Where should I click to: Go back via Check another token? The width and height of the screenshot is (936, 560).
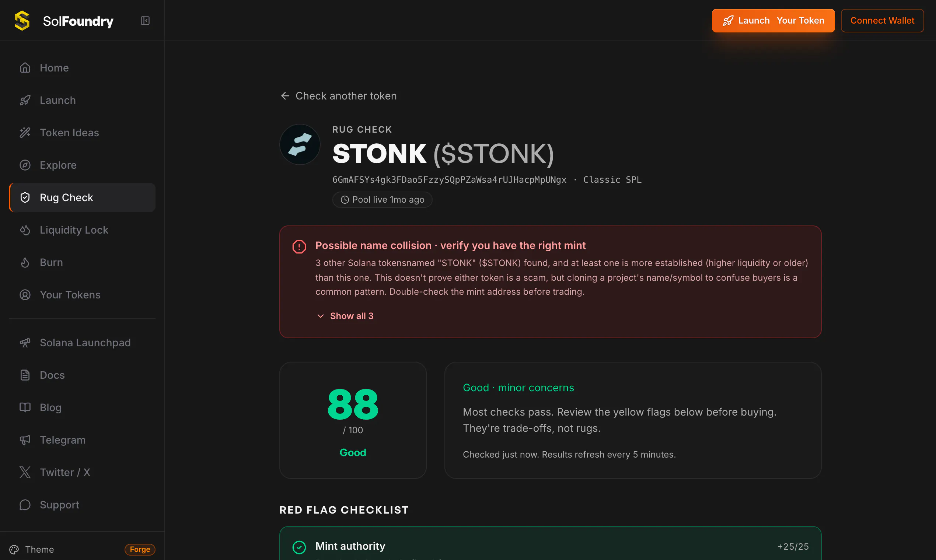339,96
